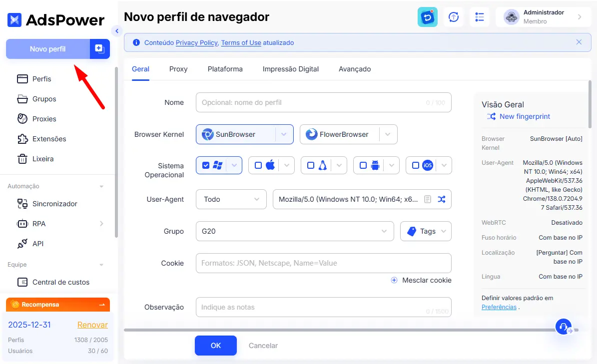The height and width of the screenshot is (364, 597).
Task: Open the Sincronizador tool
Action: pos(47,204)
